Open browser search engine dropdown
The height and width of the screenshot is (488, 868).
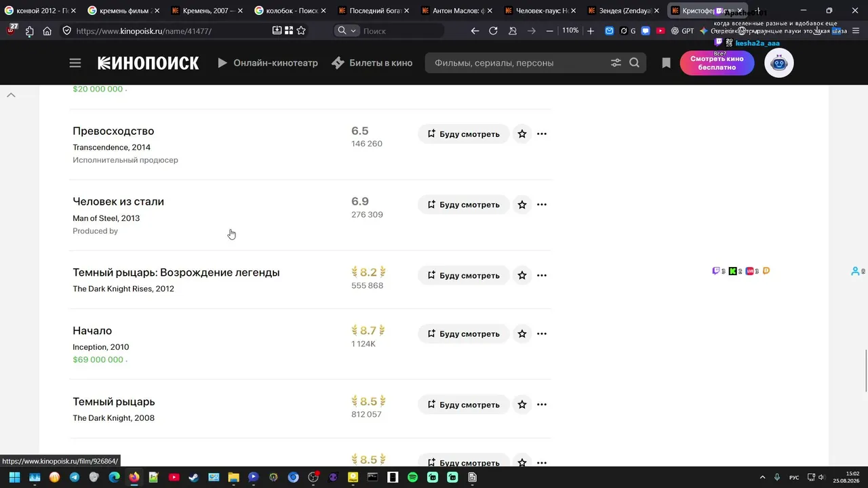pyautogui.click(x=347, y=30)
